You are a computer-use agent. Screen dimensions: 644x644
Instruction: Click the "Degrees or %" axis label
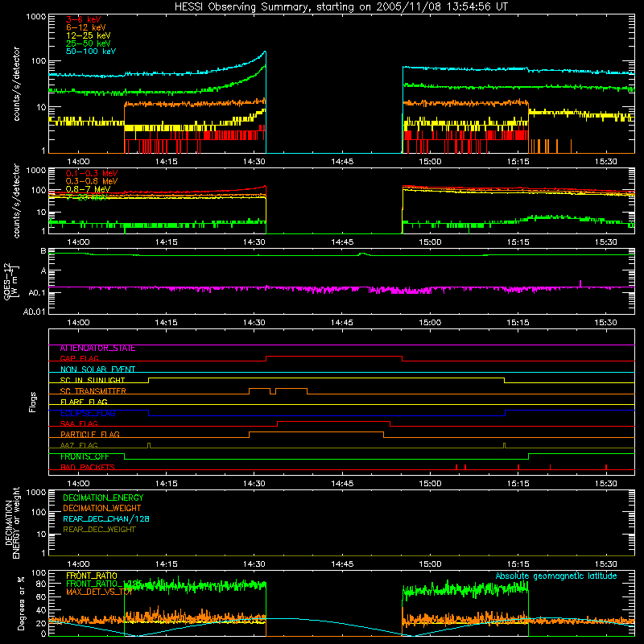click(21, 603)
